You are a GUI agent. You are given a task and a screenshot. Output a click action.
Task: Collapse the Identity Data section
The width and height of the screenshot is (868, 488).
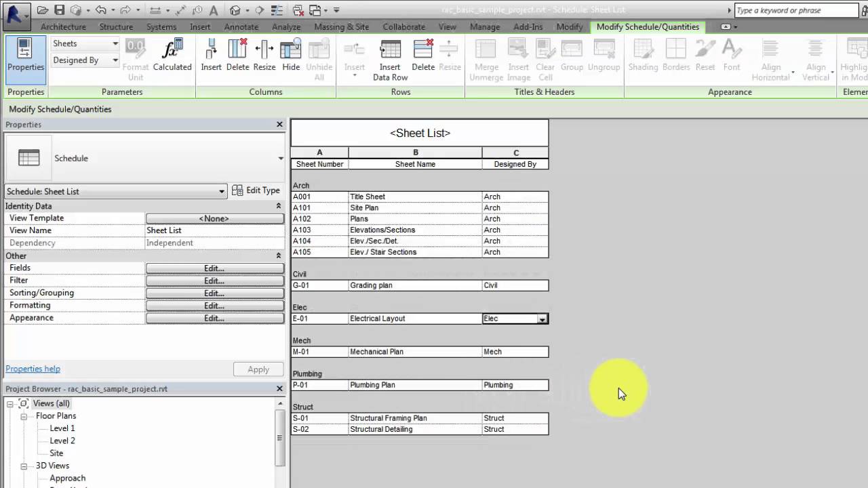coord(278,206)
